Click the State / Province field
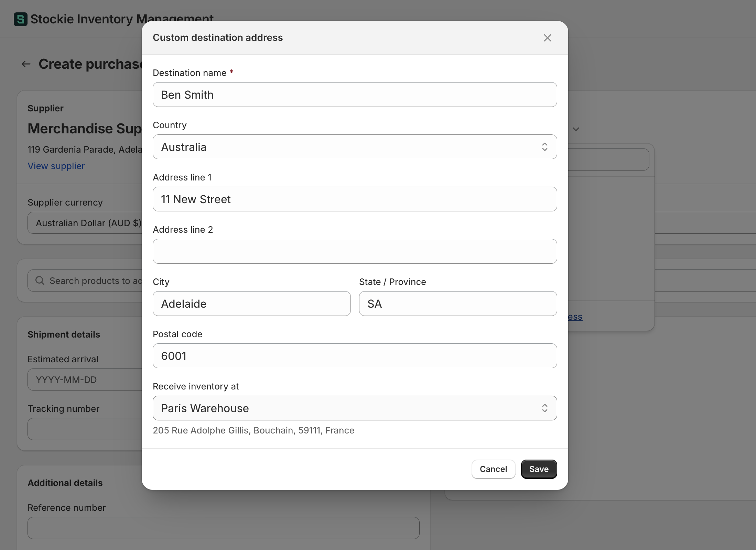This screenshot has width=756, height=550. (x=458, y=304)
